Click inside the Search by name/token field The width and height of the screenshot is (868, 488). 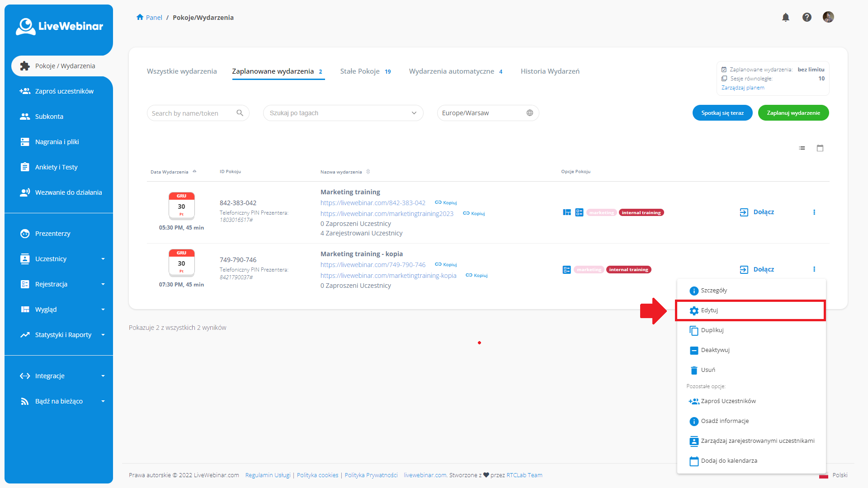pyautogui.click(x=190, y=113)
